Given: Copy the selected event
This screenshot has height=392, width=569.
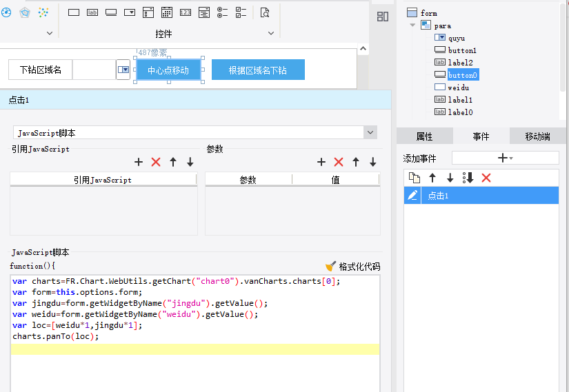Looking at the screenshot, I should (x=415, y=178).
